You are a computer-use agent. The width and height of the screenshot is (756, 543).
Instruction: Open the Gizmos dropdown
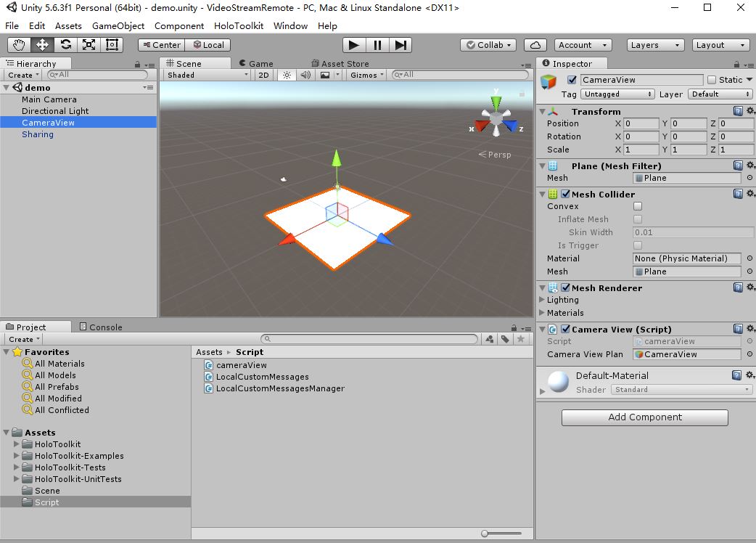click(366, 75)
